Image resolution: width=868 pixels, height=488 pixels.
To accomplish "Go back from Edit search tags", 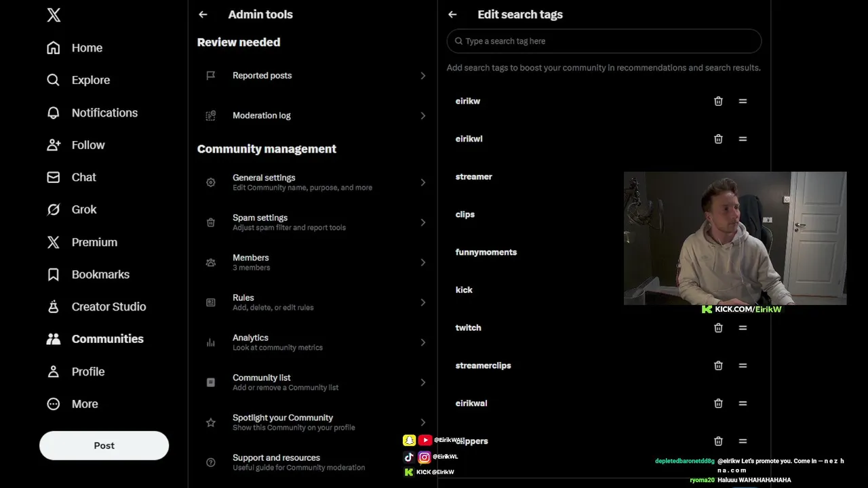I will click(452, 14).
